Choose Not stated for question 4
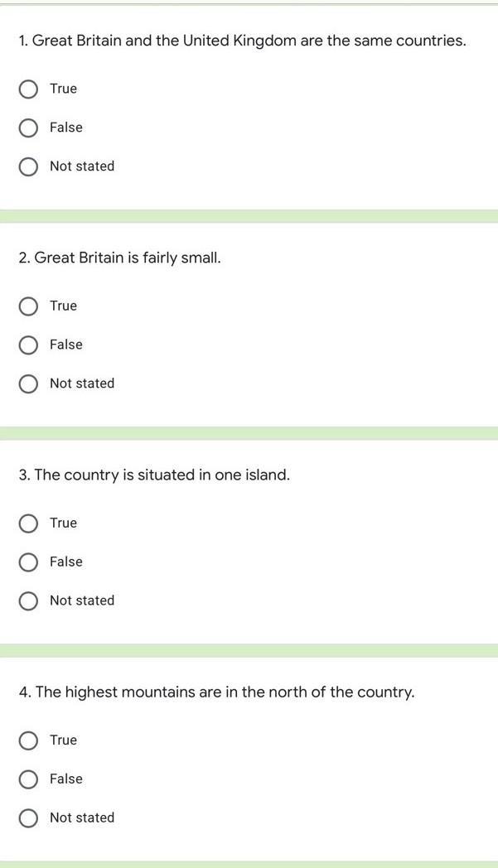The height and width of the screenshot is (868, 498). (28, 817)
